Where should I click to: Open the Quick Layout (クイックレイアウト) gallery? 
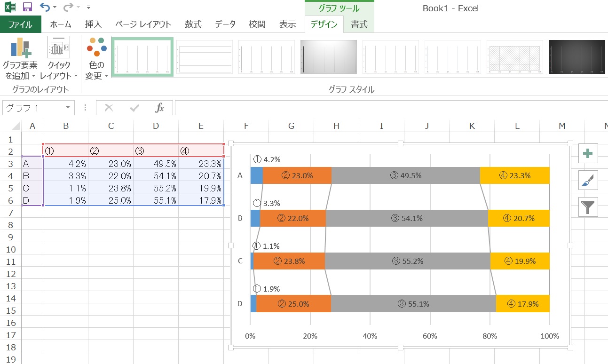(x=58, y=59)
